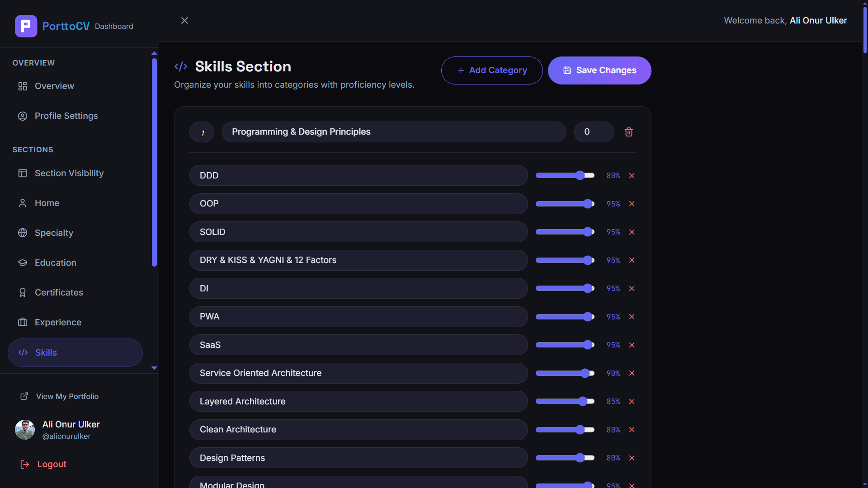The width and height of the screenshot is (868, 488).
Task: Click Save Changes button
Action: coord(599,70)
